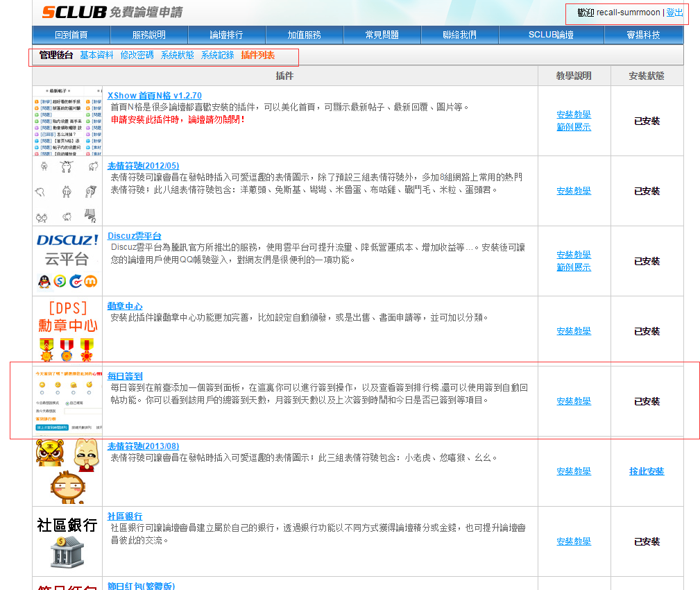Image resolution: width=700 pixels, height=590 pixels.
Task: Open the 服務說明 navigation item
Action: tap(149, 35)
